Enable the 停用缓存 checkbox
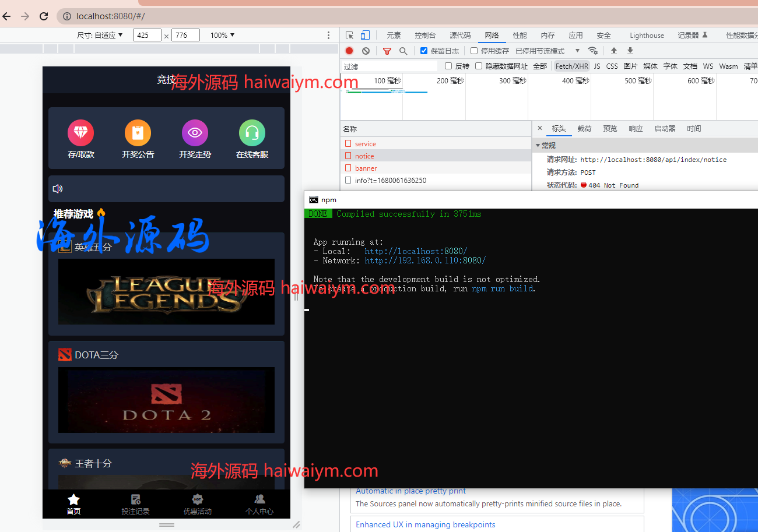 pos(474,51)
